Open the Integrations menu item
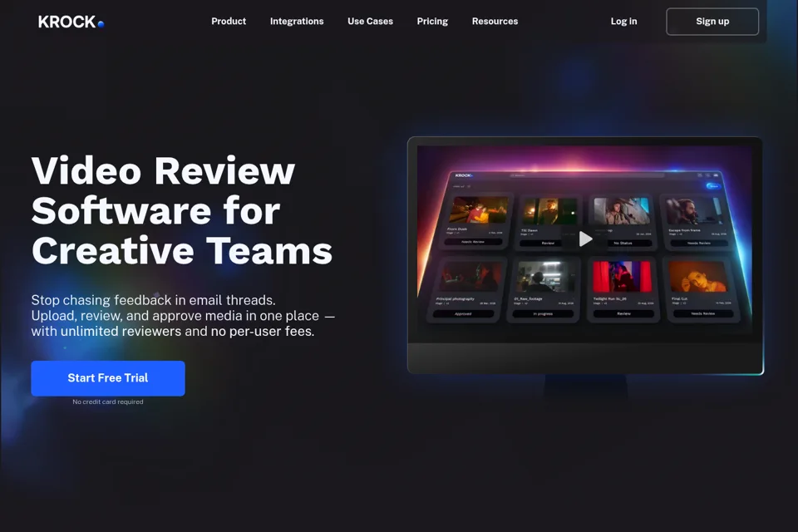Viewport: 798px width, 532px height. pos(297,22)
